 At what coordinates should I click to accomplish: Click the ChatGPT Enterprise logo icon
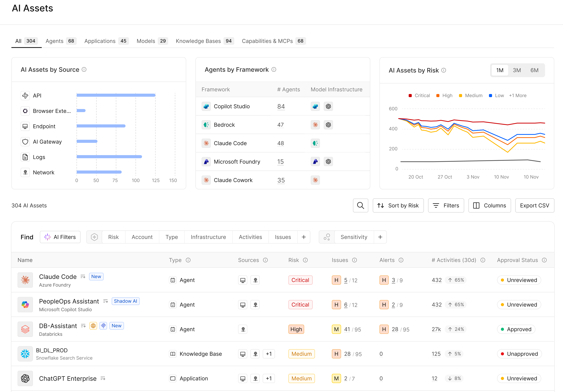coord(25,378)
